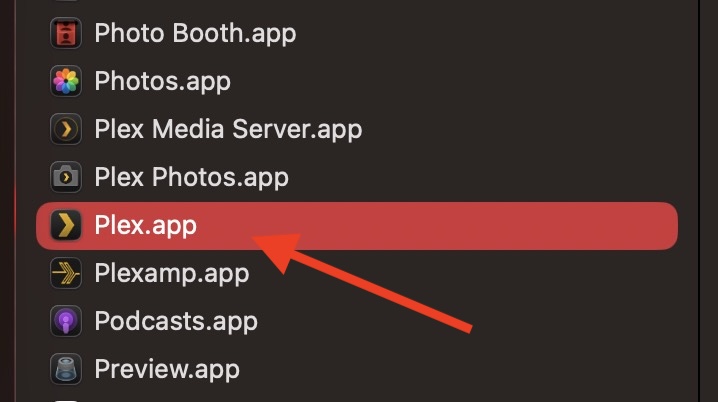Click empty right end of highlighted Plex.app row
This screenshot has width=718, height=402.
pos(595,226)
